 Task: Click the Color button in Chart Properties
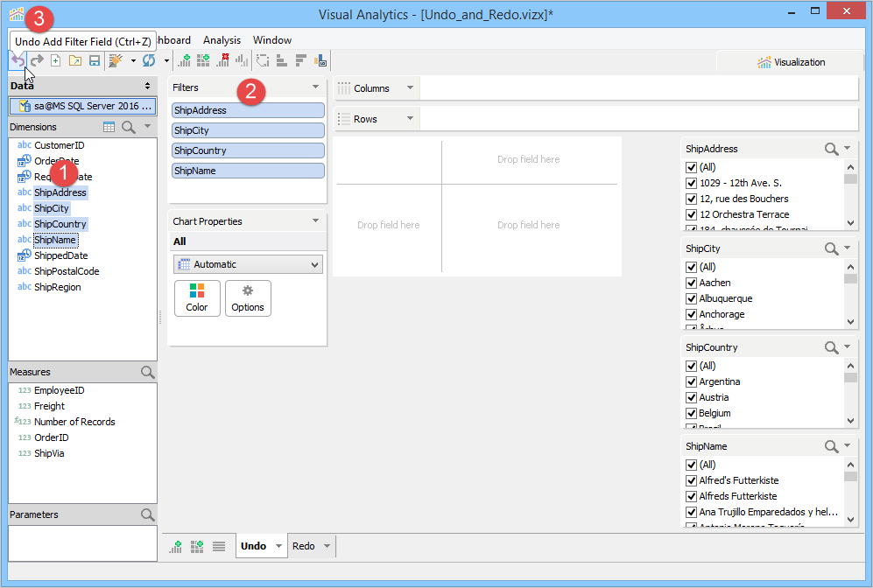point(197,297)
